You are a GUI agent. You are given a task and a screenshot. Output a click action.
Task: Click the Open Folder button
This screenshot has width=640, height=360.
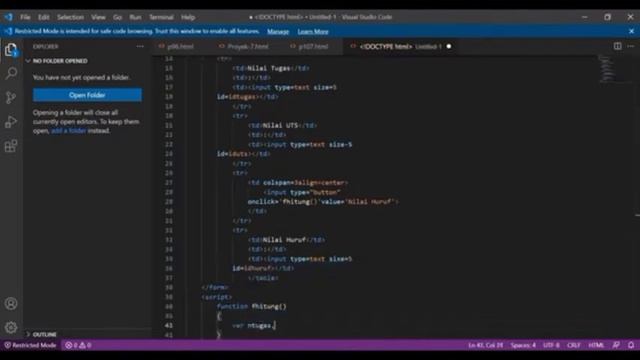(87, 95)
